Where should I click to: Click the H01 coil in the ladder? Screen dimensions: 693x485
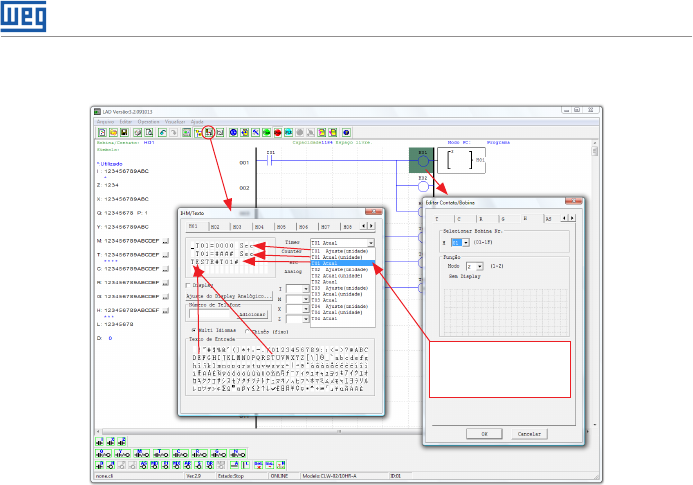(424, 159)
